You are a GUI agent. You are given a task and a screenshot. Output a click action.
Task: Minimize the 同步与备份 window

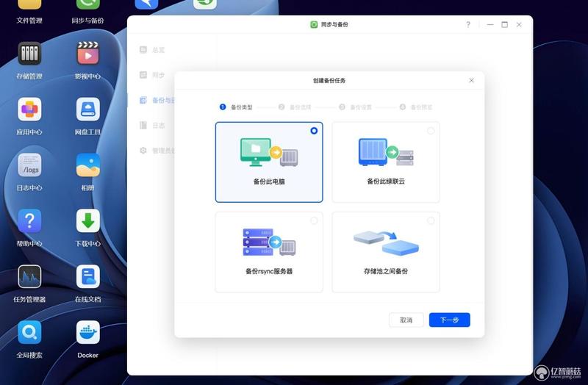coord(490,25)
